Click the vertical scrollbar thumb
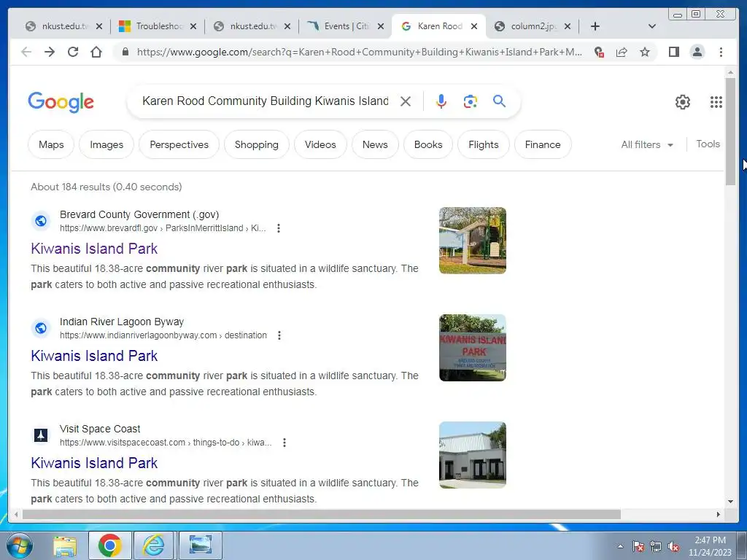The height and width of the screenshot is (560, 747). (x=730, y=132)
